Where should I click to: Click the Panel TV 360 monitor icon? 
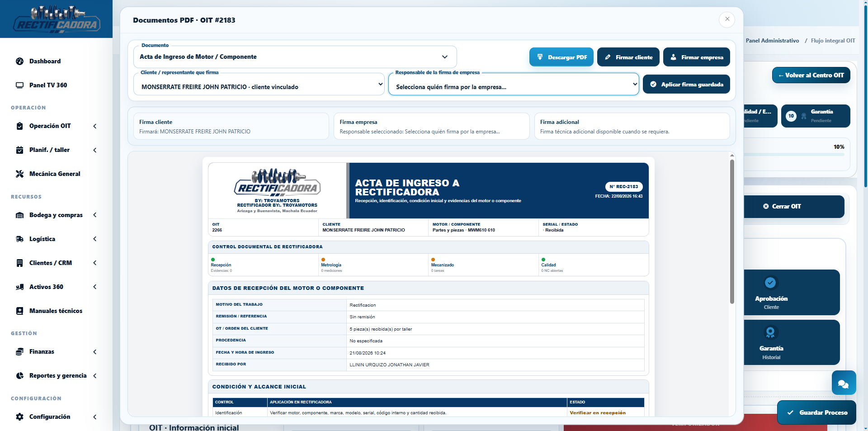pos(19,85)
